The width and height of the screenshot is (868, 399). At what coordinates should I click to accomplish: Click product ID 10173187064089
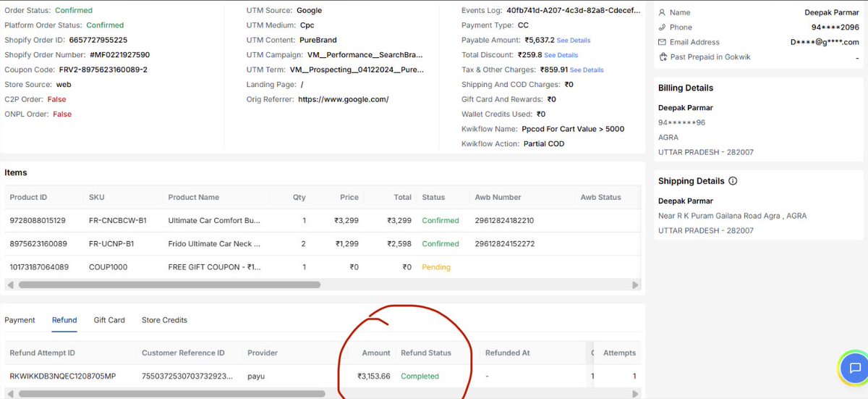pos(39,267)
